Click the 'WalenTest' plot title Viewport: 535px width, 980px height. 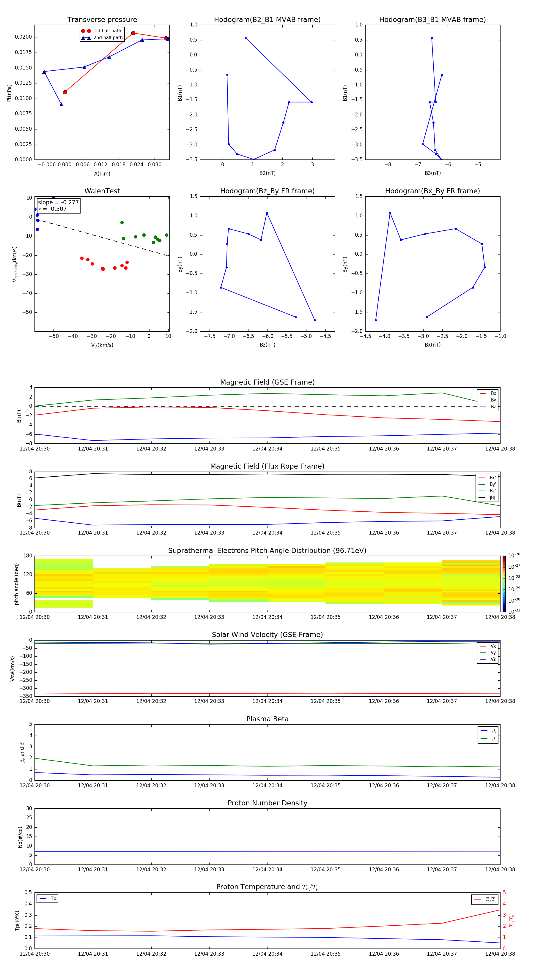tap(102, 191)
